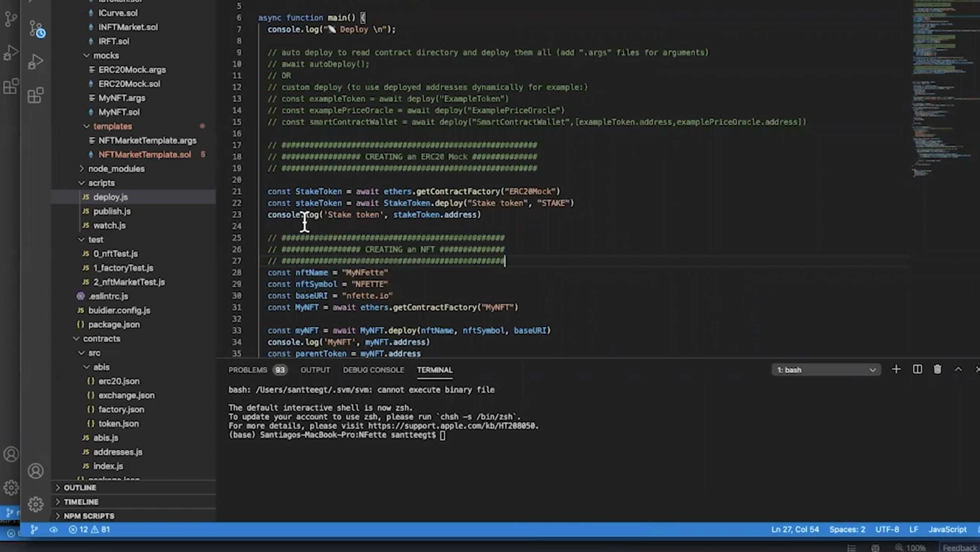Collapse the scripts folder
Screen dimensions: 980x552
tap(81, 183)
